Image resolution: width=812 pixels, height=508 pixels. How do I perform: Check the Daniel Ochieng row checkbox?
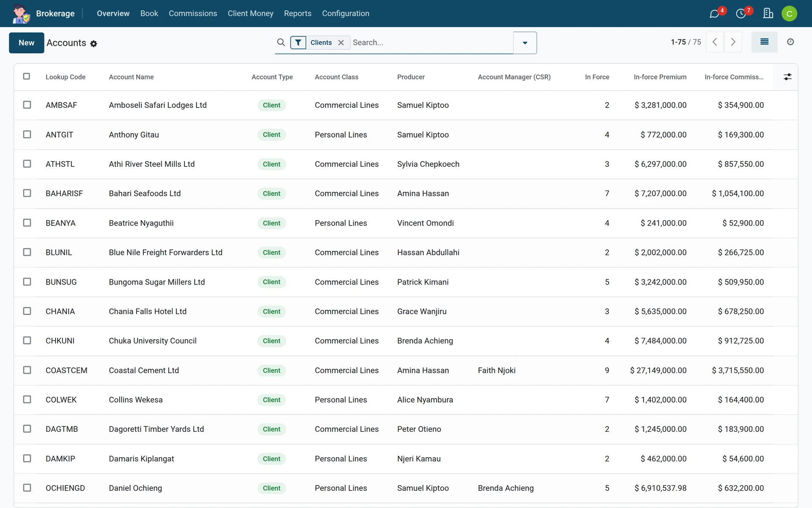click(27, 488)
